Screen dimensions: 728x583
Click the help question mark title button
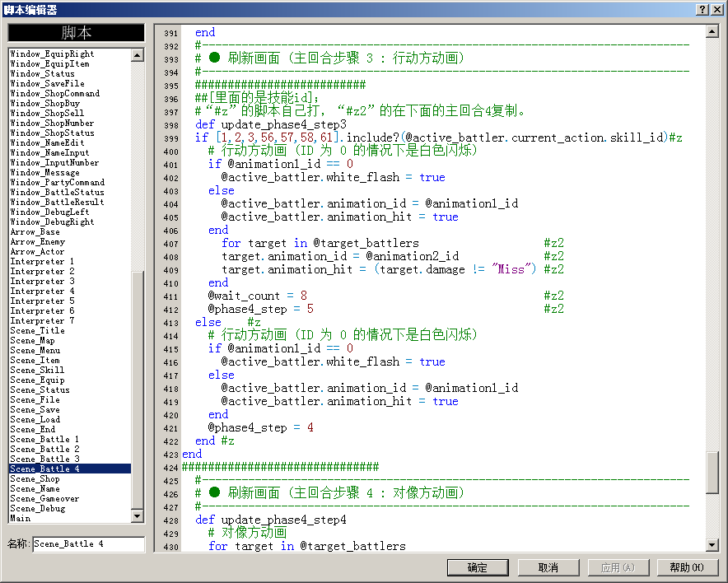pos(702,9)
